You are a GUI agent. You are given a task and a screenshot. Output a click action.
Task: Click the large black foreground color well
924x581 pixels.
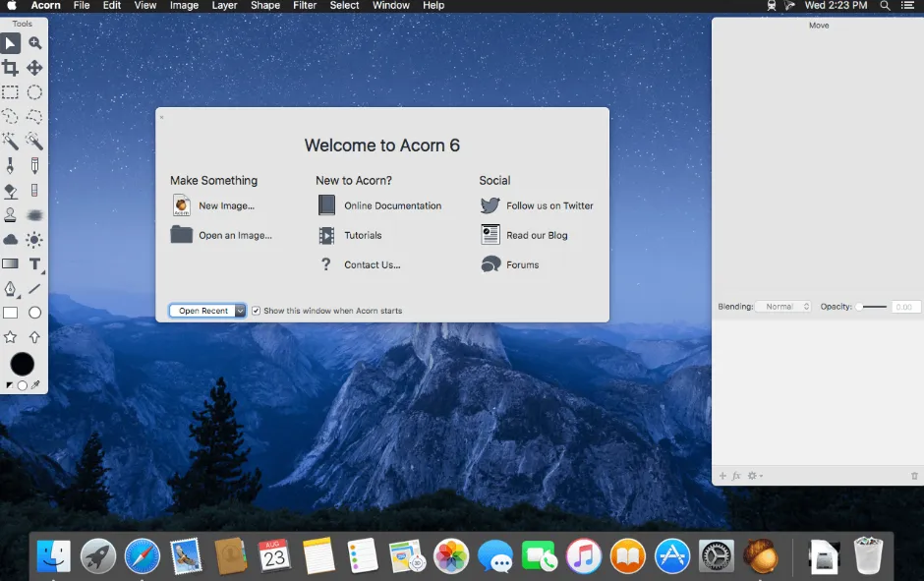point(23,364)
